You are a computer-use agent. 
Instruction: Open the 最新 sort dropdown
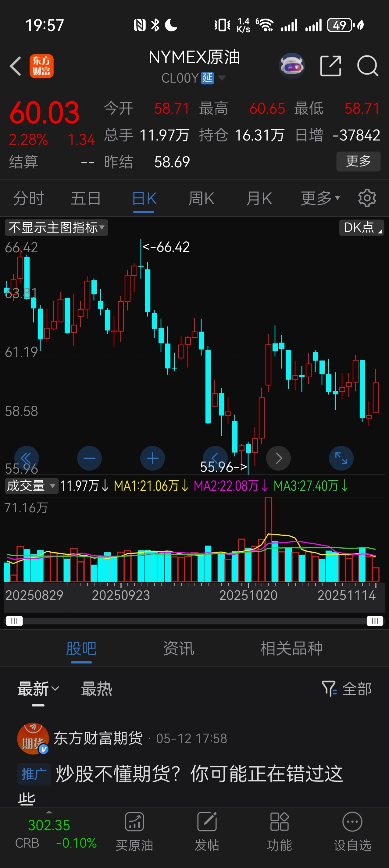(38, 688)
